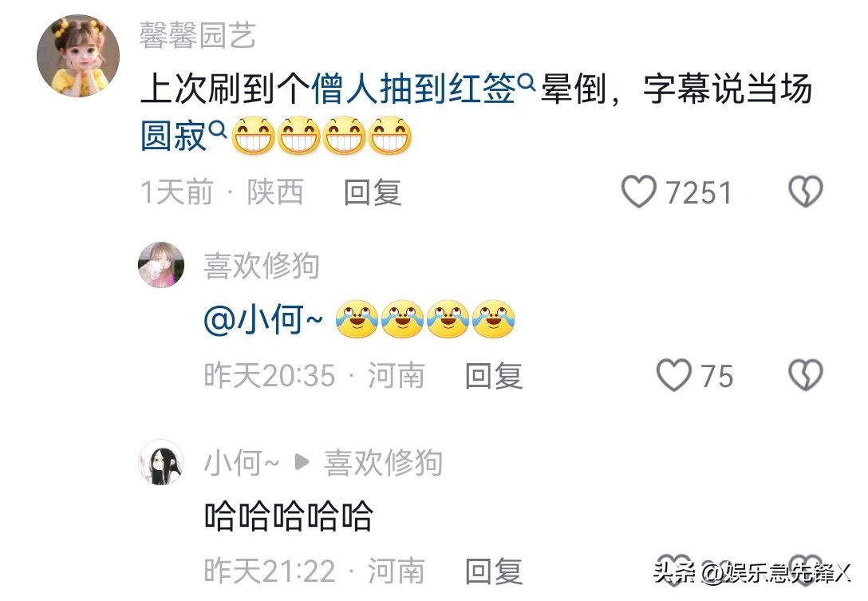Open 喜欢修狗's avatar picture
Viewport: 868px width, 601px height.
[x=161, y=265]
